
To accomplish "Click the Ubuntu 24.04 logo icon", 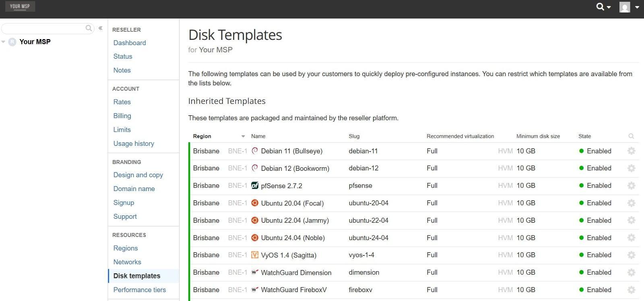I will pyautogui.click(x=254, y=237).
